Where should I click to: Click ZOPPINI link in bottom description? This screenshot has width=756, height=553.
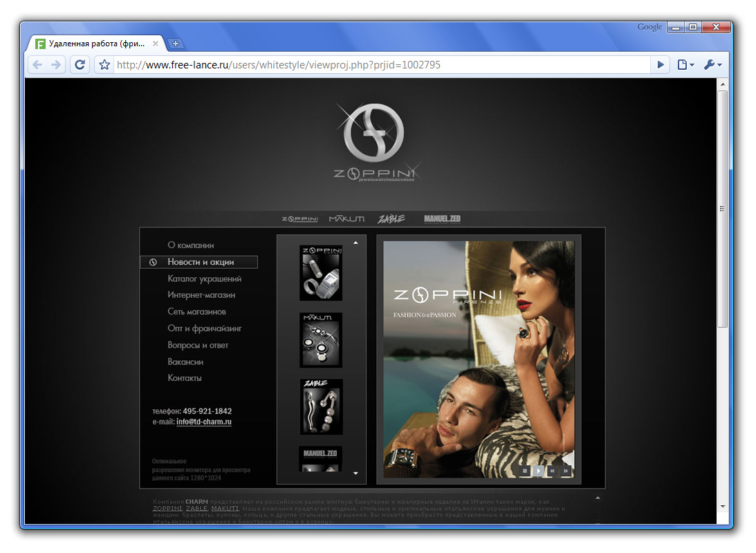(167, 509)
